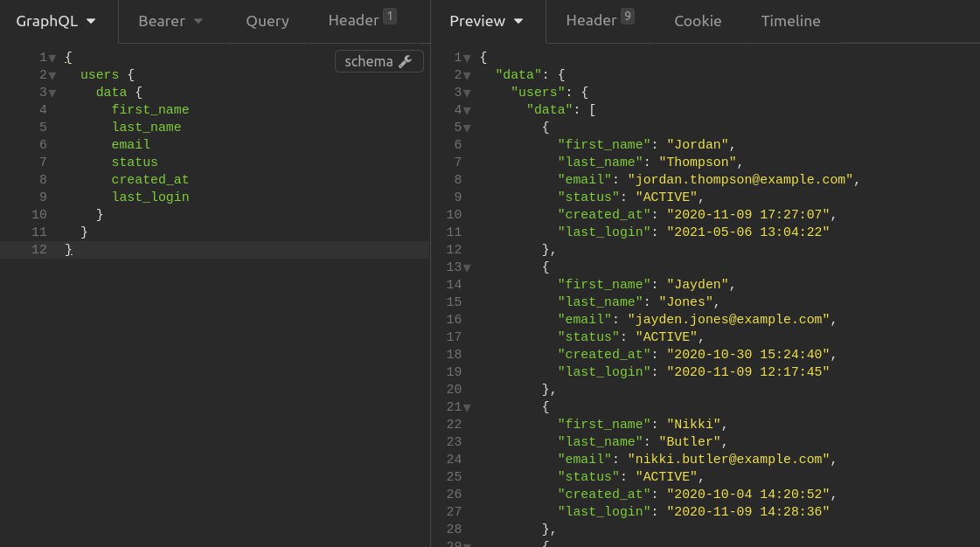Image resolution: width=980 pixels, height=547 pixels.
Task: Open the Timeline tab
Action: 790,21
